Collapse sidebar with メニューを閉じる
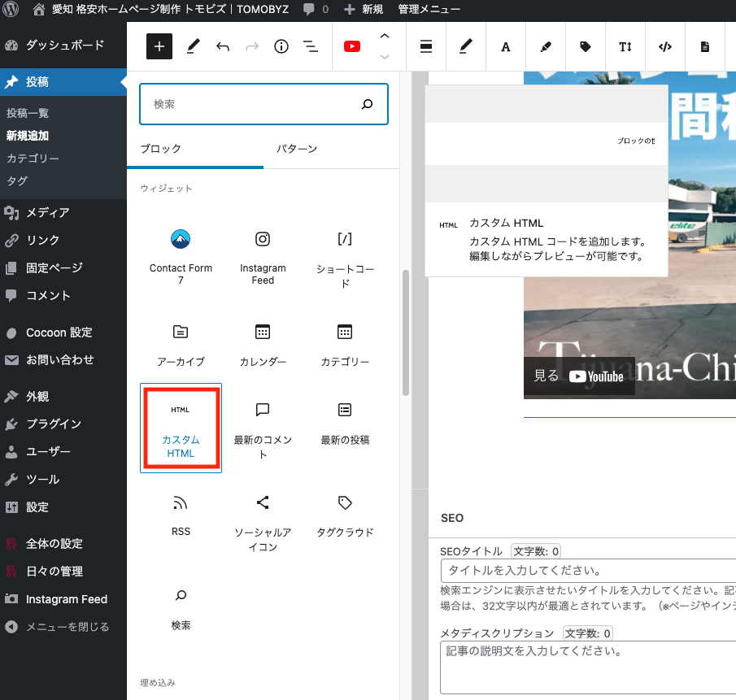 [67, 627]
